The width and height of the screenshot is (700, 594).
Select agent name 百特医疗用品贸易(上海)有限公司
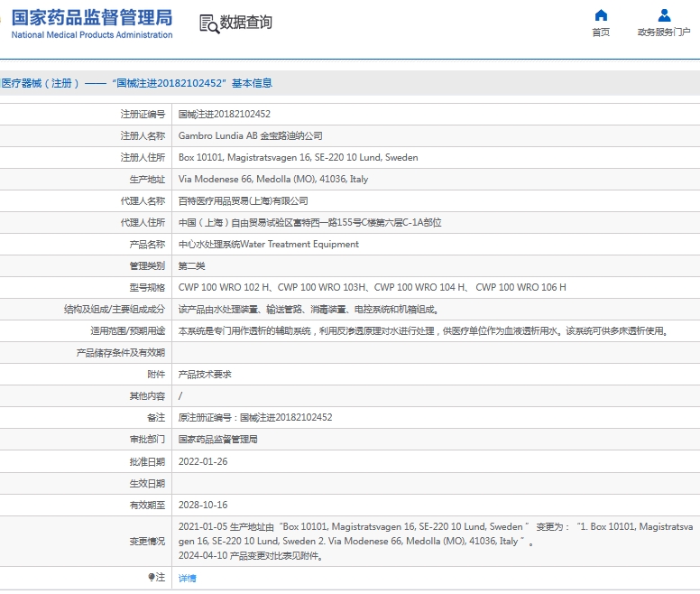(x=244, y=201)
